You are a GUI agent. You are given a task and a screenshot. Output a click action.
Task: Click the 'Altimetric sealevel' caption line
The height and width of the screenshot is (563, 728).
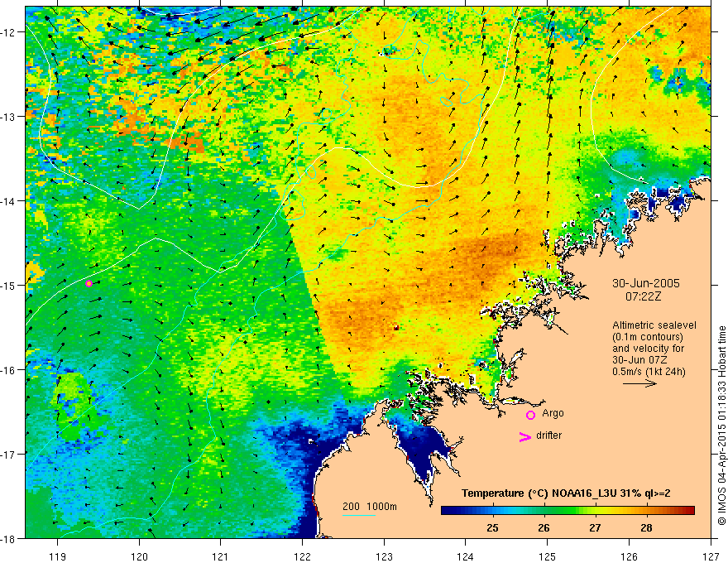[654, 325]
